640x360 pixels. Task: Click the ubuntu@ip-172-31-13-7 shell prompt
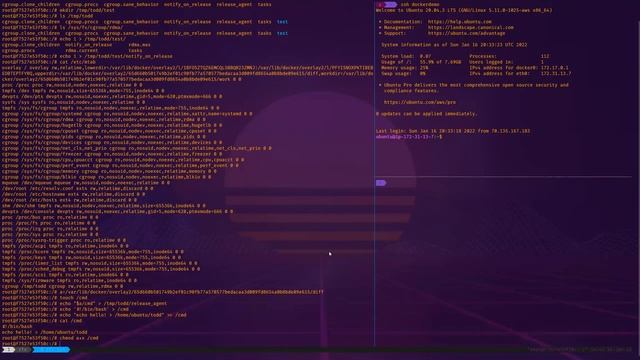(409, 137)
